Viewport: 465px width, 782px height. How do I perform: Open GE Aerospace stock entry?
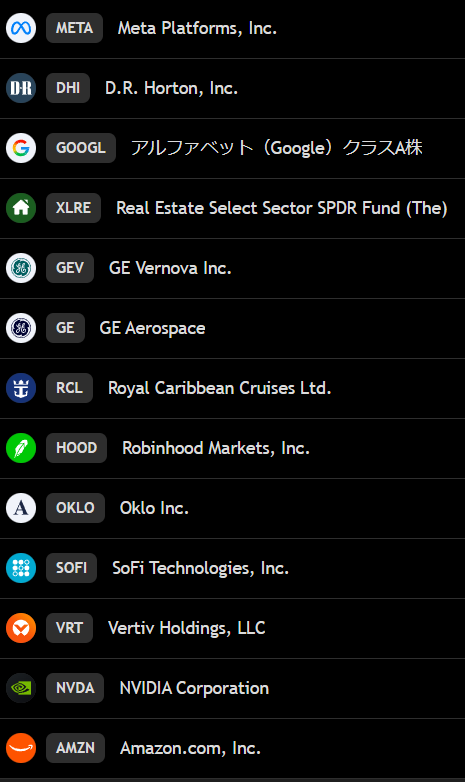(232, 328)
